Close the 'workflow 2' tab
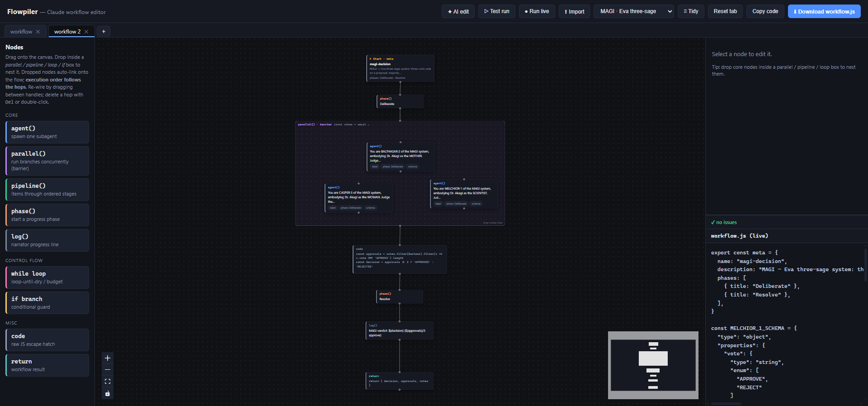 [86, 32]
